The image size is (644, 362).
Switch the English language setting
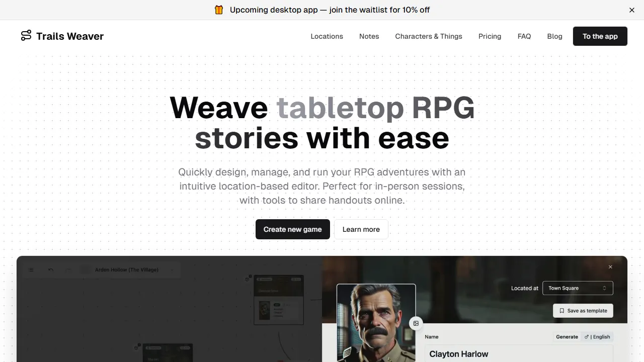click(601, 337)
